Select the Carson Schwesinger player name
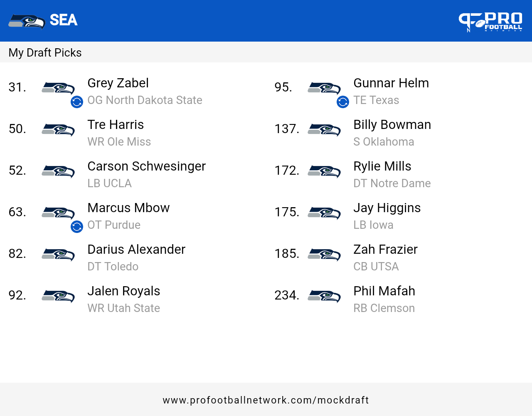Image resolution: width=532 pixels, height=416 pixels. coord(146,166)
